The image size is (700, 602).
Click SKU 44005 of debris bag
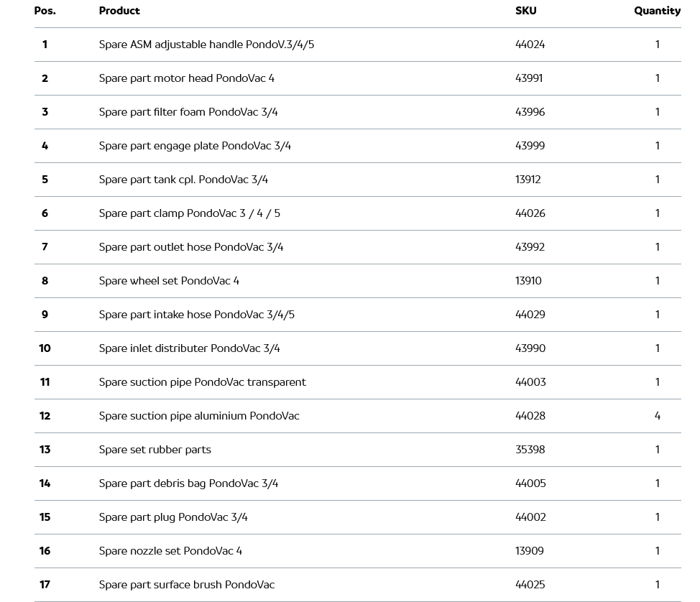(530, 483)
